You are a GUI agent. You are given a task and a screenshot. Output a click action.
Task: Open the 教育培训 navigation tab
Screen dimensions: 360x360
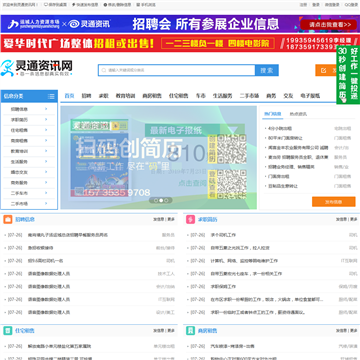125,96
